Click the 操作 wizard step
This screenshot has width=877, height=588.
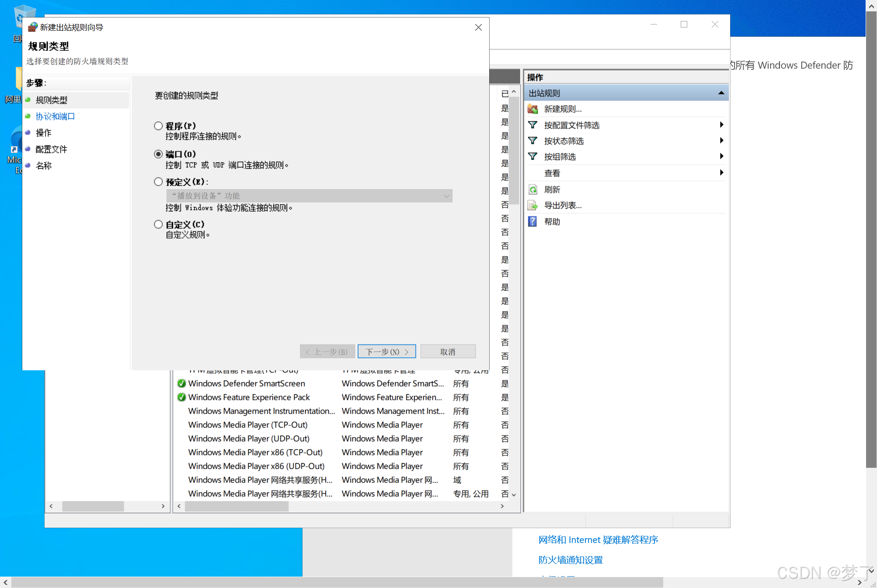pos(44,133)
